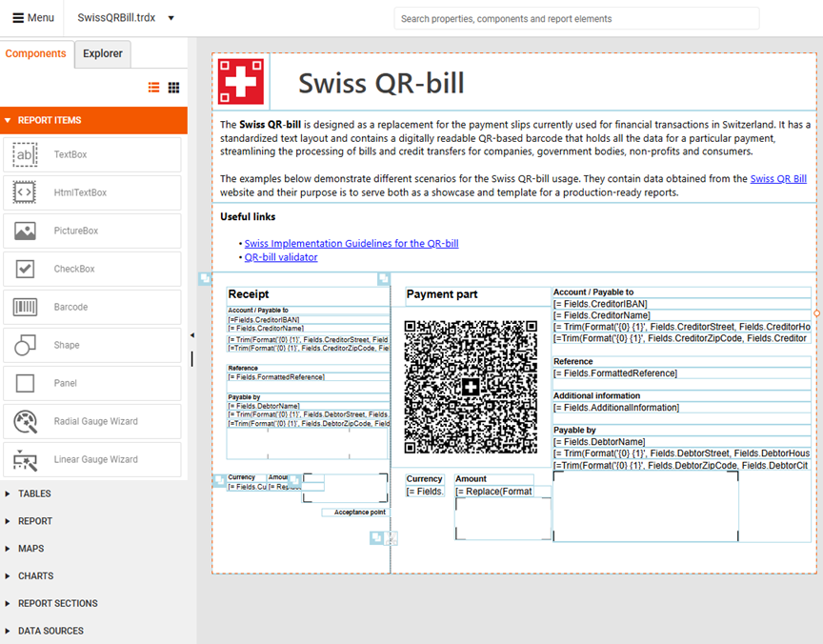Open the QR-bill validator link
823x644 pixels.
(281, 257)
